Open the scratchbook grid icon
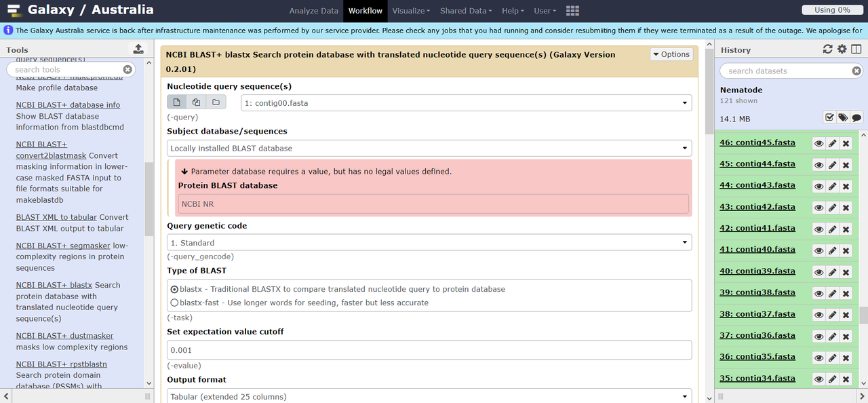868x403 pixels. click(x=572, y=11)
